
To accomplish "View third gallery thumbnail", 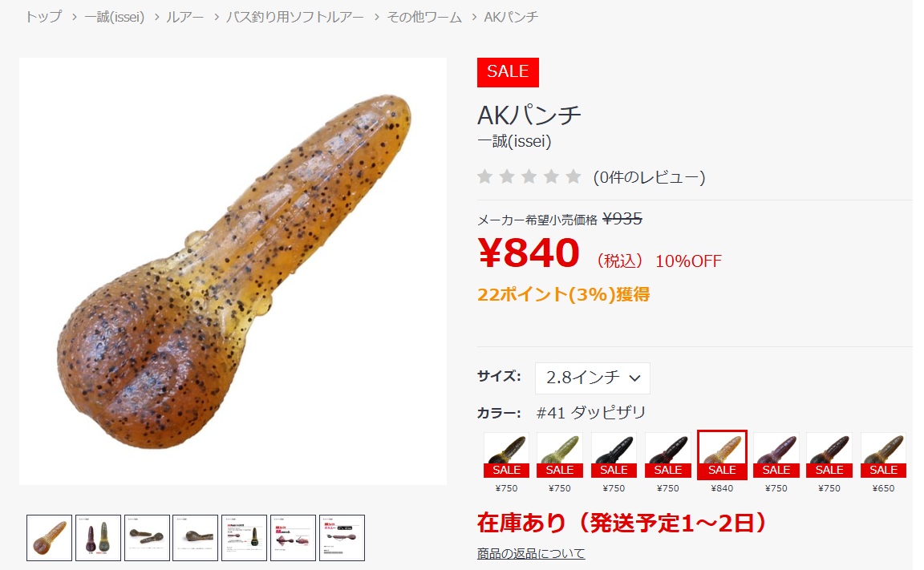I will pyautogui.click(x=148, y=538).
